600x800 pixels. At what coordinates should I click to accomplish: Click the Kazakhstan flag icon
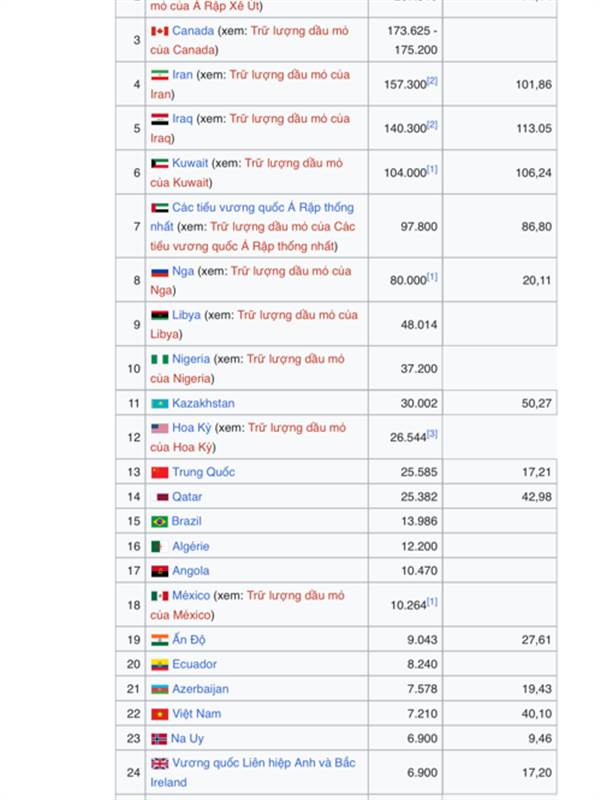tap(159, 404)
